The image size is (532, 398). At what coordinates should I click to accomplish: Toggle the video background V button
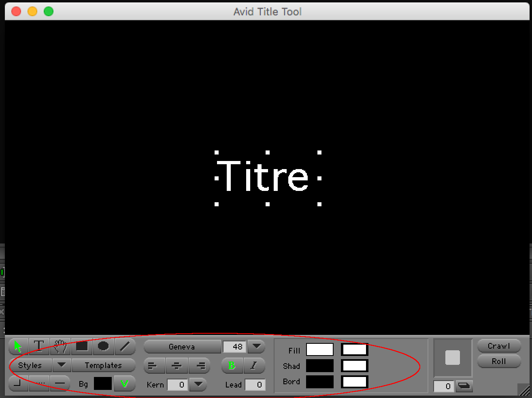124,384
